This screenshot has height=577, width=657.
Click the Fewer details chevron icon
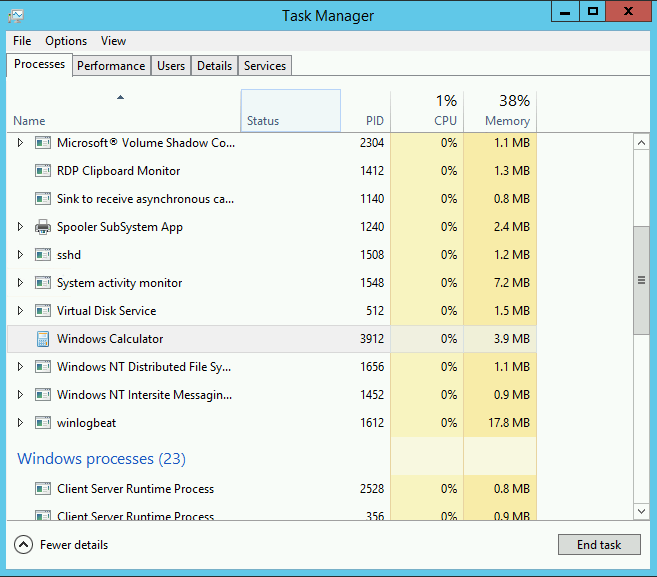click(23, 545)
